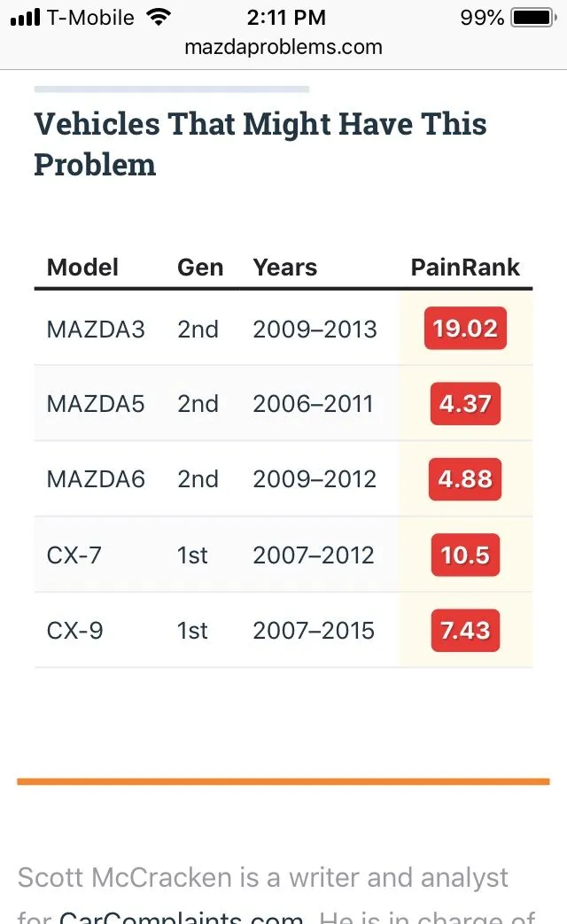Click the Years column header
The width and height of the screenshot is (567, 924).
point(284,268)
